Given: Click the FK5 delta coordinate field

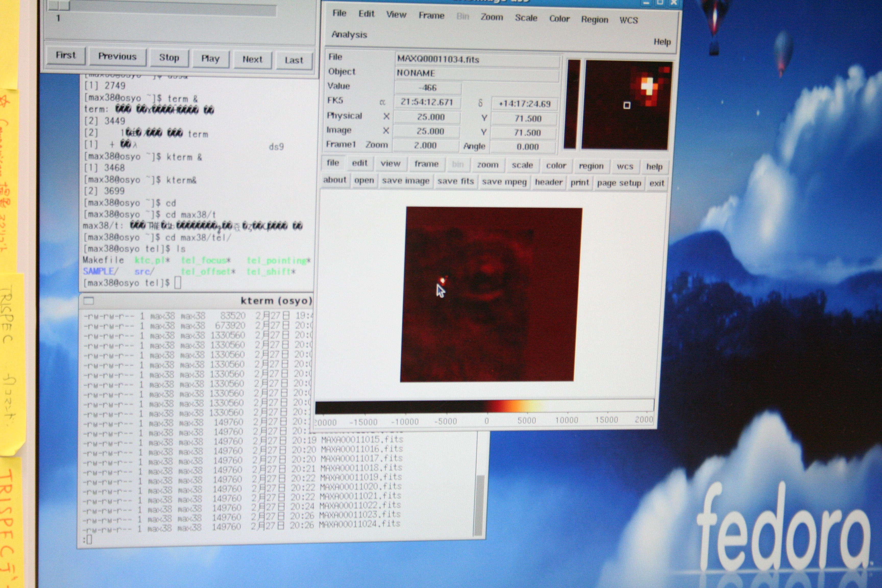Looking at the screenshot, I should (524, 104).
